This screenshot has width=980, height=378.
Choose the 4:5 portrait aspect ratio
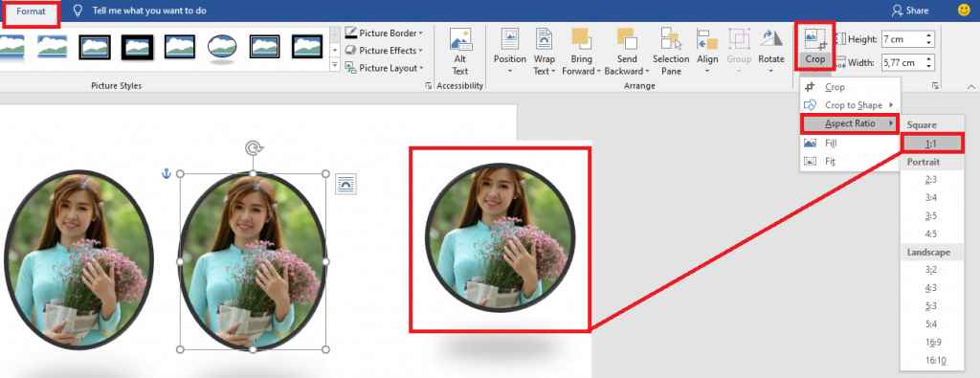(x=932, y=234)
